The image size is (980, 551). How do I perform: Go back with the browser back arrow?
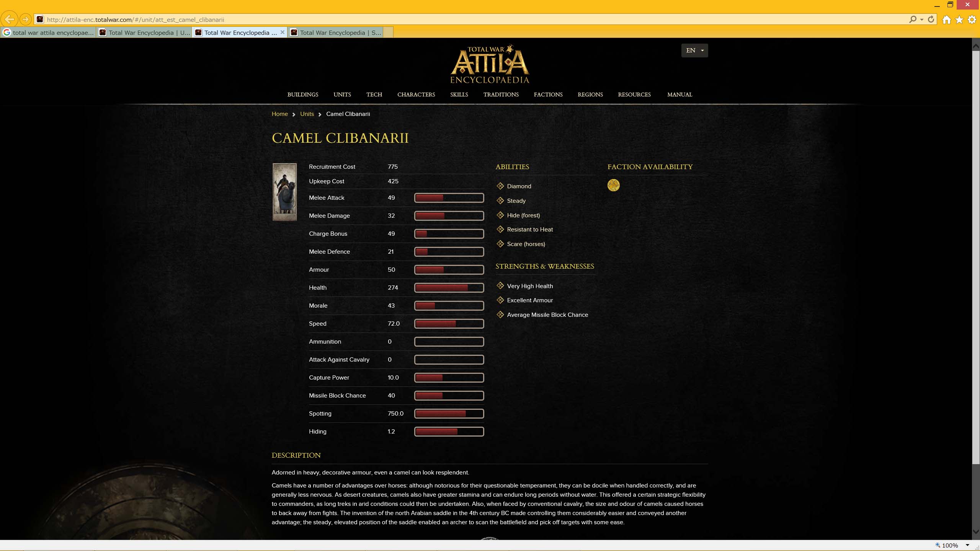pos(10,19)
